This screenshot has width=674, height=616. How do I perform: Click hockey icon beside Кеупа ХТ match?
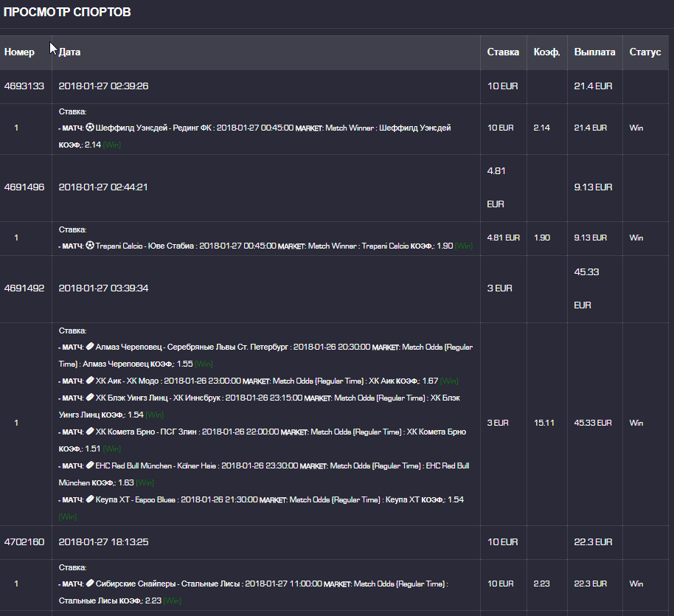point(90,499)
